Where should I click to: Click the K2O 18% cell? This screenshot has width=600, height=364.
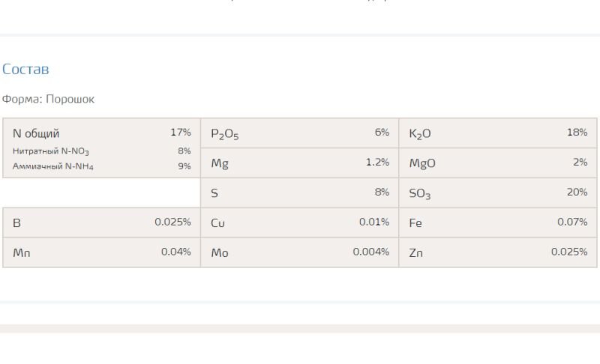click(x=498, y=133)
